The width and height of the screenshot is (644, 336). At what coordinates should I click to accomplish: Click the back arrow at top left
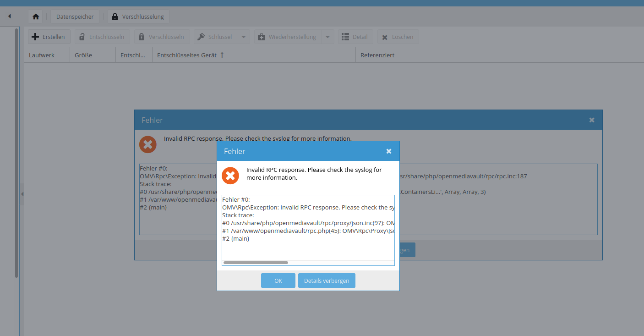pos(9,16)
